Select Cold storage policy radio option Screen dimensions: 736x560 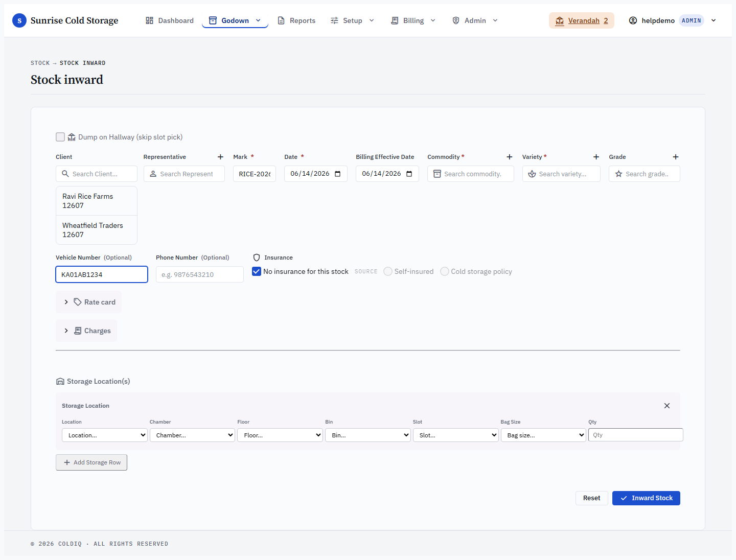pos(445,271)
